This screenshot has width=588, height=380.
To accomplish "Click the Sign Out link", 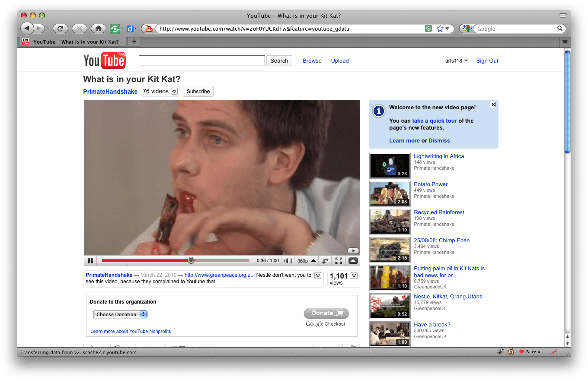I will [487, 61].
